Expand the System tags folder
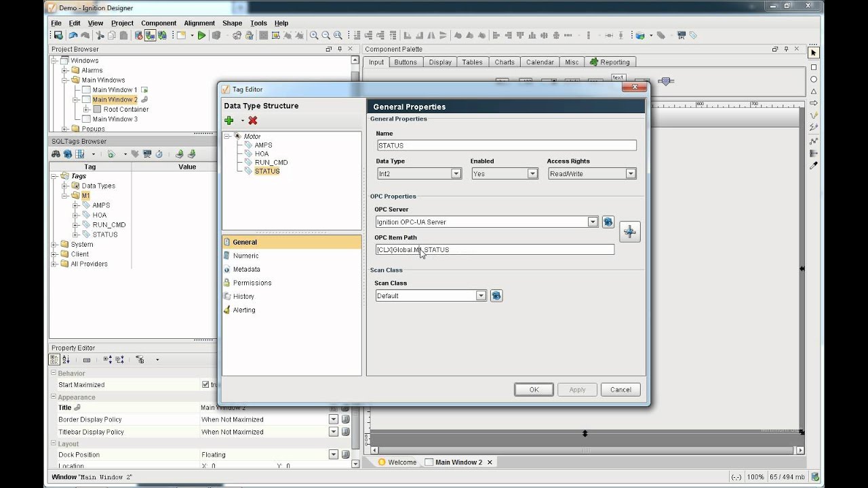This screenshot has width=868, height=488. click(54, 244)
